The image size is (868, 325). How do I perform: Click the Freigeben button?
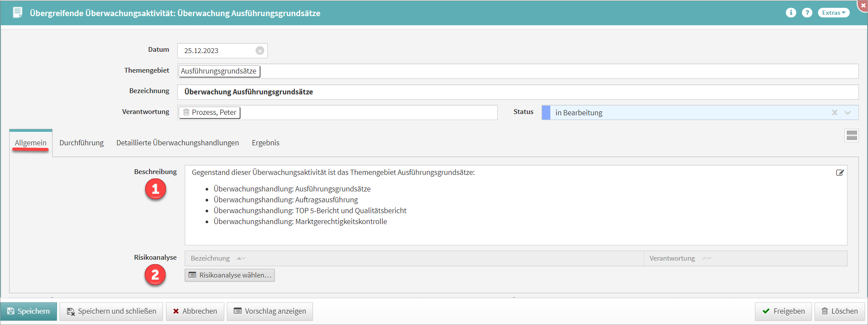783,312
